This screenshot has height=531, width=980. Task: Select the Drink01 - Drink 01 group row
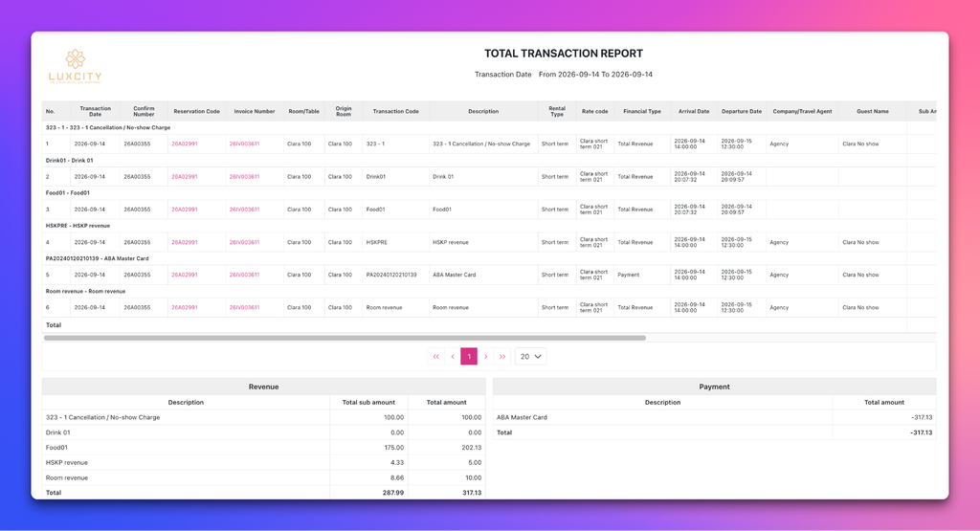(489, 161)
